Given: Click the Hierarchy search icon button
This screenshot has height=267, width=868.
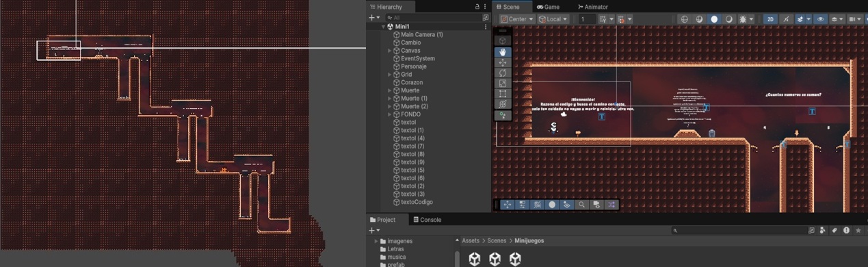Looking at the screenshot, I should [x=486, y=18].
